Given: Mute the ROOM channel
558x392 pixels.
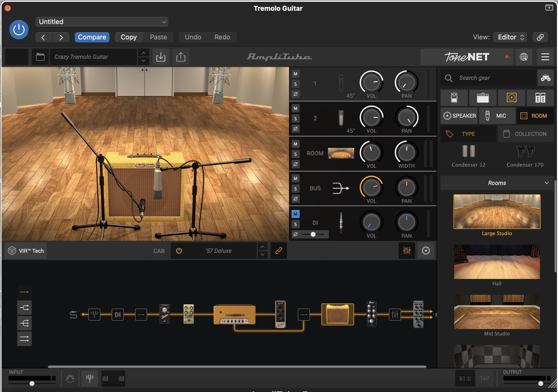Looking at the screenshot, I should 295,144.
